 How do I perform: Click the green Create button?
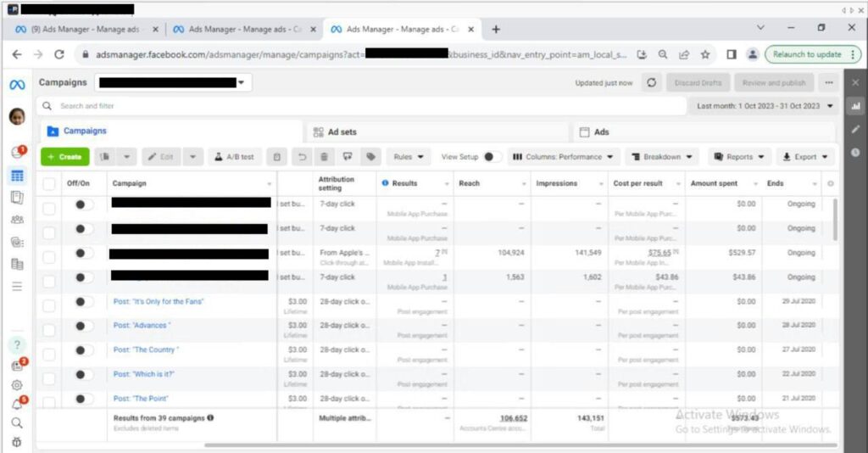pos(64,157)
